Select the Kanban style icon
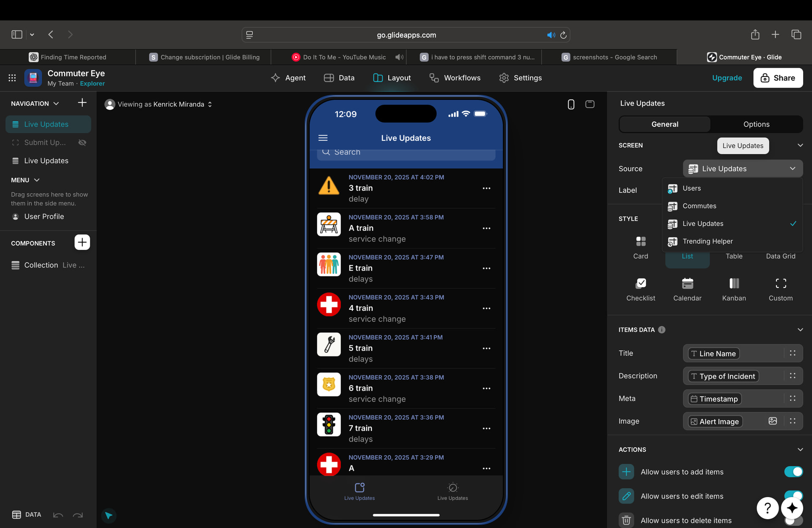The height and width of the screenshot is (528, 812). pos(734,284)
